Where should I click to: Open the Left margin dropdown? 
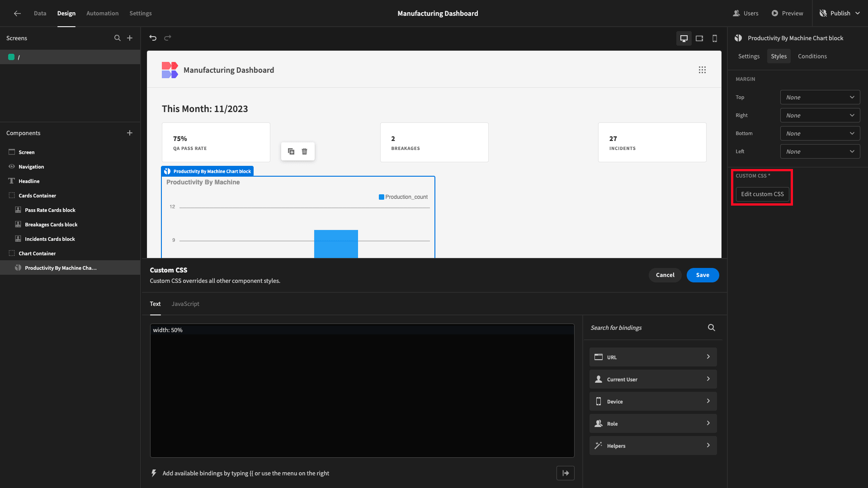click(820, 151)
